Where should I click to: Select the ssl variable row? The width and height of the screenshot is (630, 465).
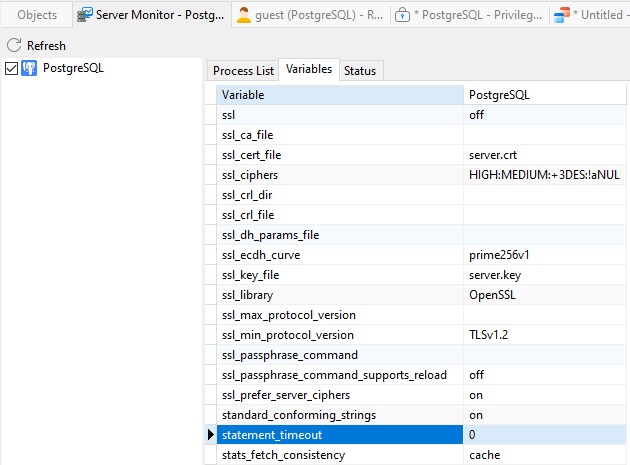pos(340,115)
